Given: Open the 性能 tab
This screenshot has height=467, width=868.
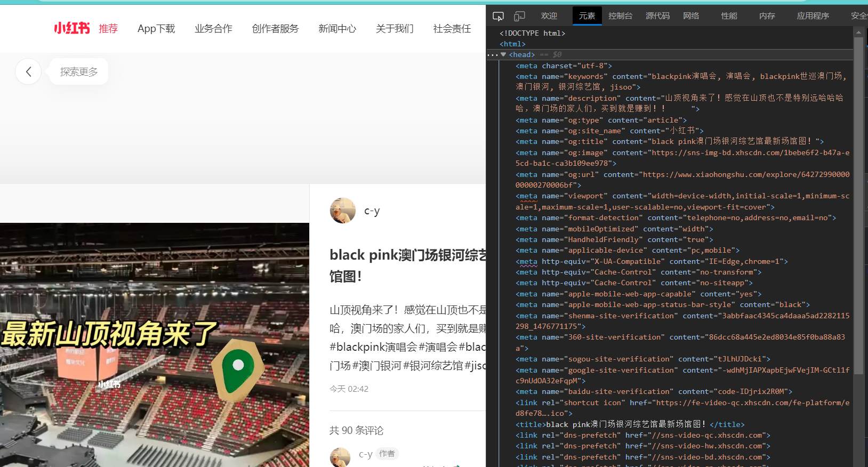Looking at the screenshot, I should [x=729, y=16].
